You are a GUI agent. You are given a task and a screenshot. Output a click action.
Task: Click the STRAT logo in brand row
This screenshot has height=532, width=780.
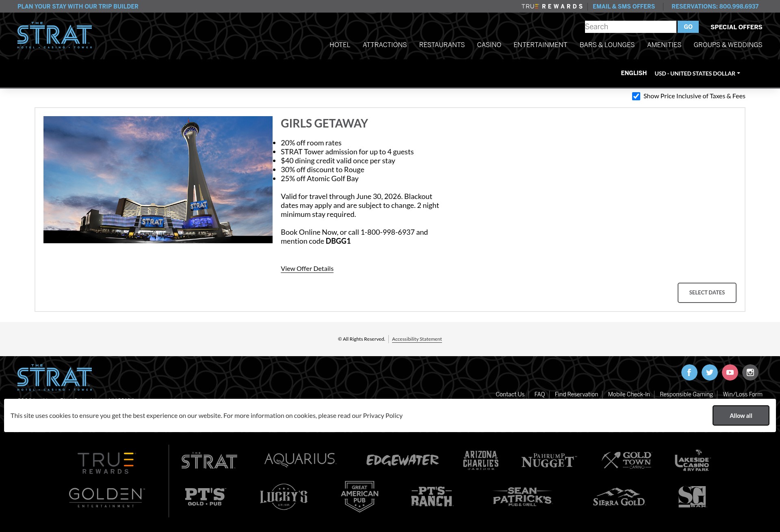coord(209,461)
